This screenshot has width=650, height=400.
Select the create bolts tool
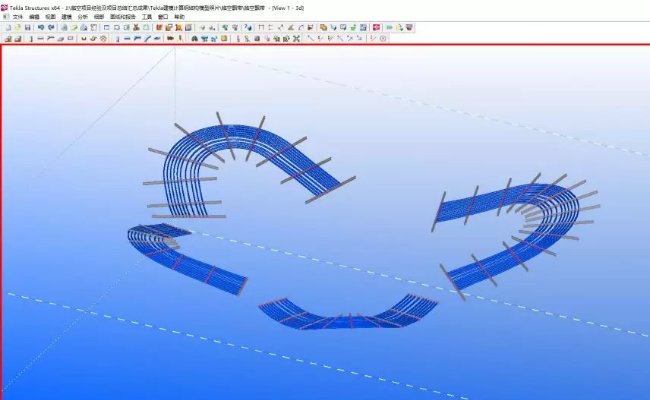pos(170,39)
